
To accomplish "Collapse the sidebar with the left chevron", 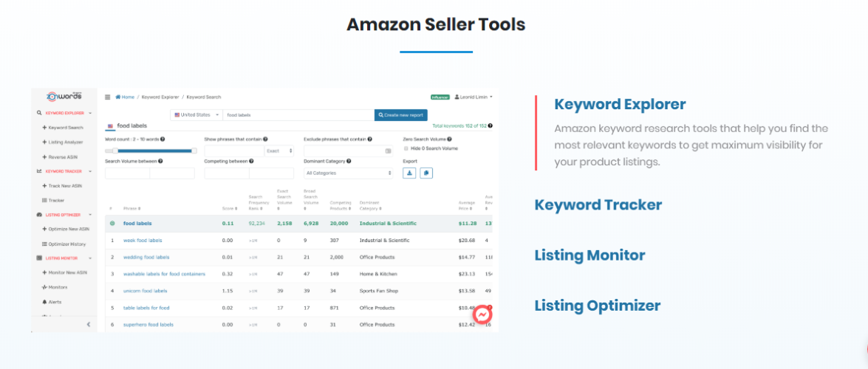I will (89, 325).
